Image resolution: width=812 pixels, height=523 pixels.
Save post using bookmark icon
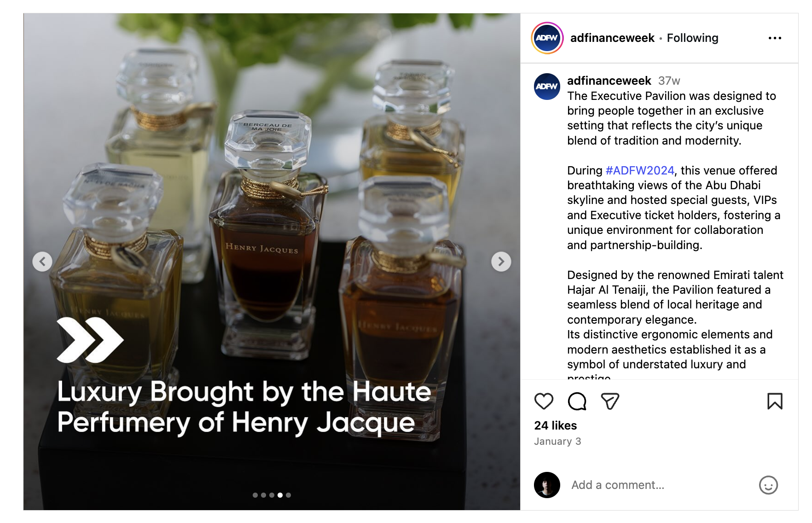point(775,401)
